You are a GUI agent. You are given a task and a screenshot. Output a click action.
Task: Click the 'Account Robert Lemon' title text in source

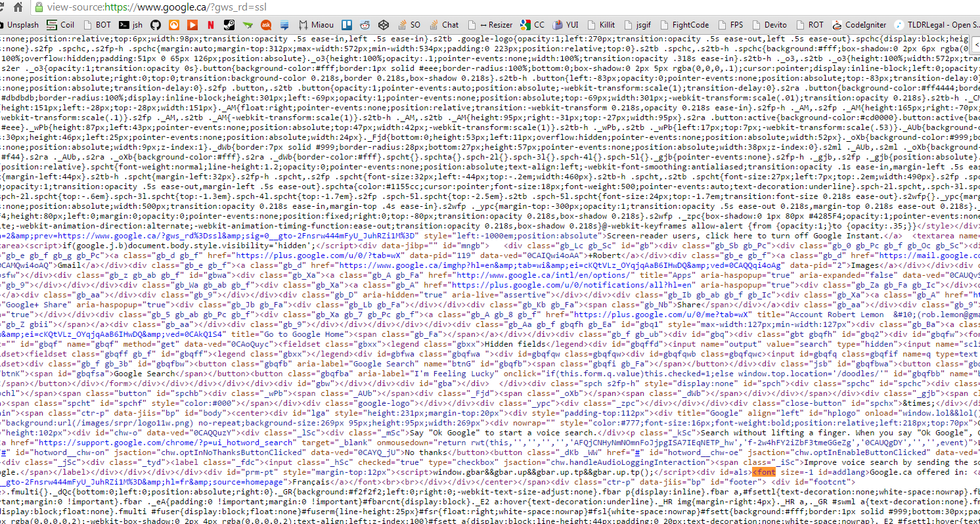point(838,314)
